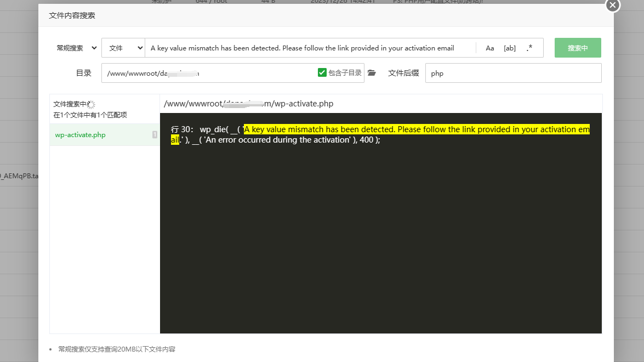
Task: Toggle whole word [ab] matching
Action: pos(510,48)
